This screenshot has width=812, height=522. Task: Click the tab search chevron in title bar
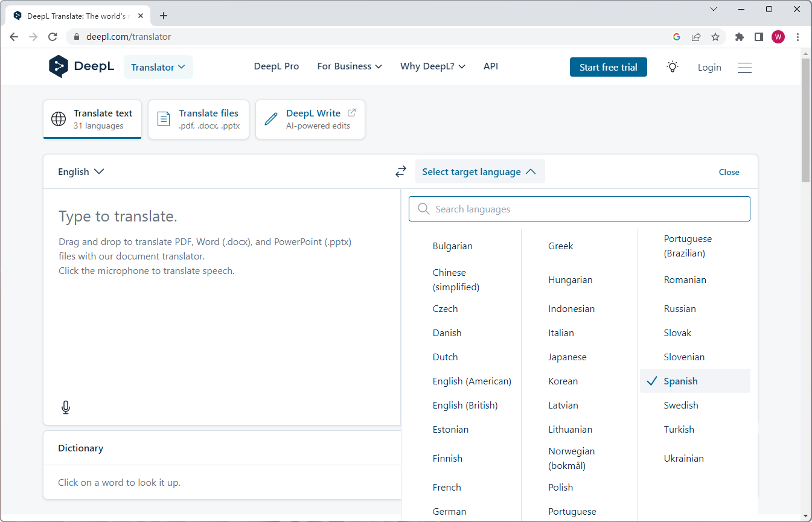[714, 9]
